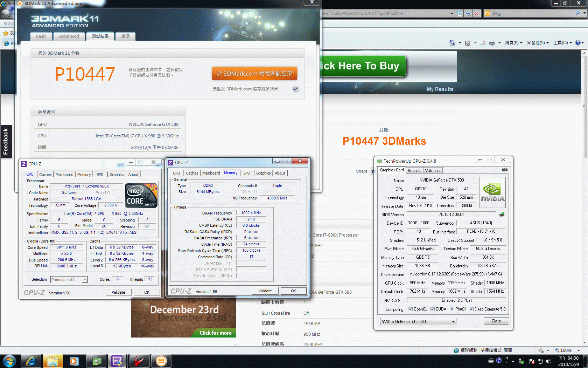Click the IE print icon

tap(492, 43)
